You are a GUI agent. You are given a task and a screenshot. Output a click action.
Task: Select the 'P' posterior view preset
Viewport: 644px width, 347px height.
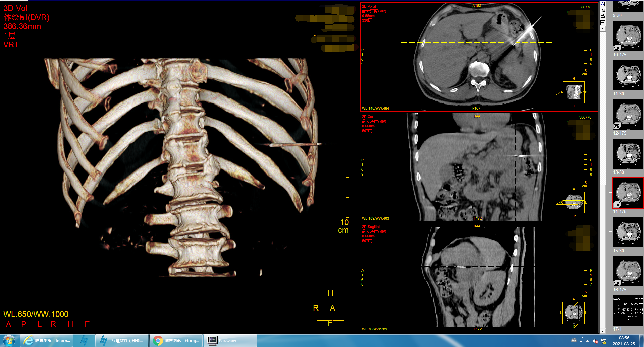[24, 324]
